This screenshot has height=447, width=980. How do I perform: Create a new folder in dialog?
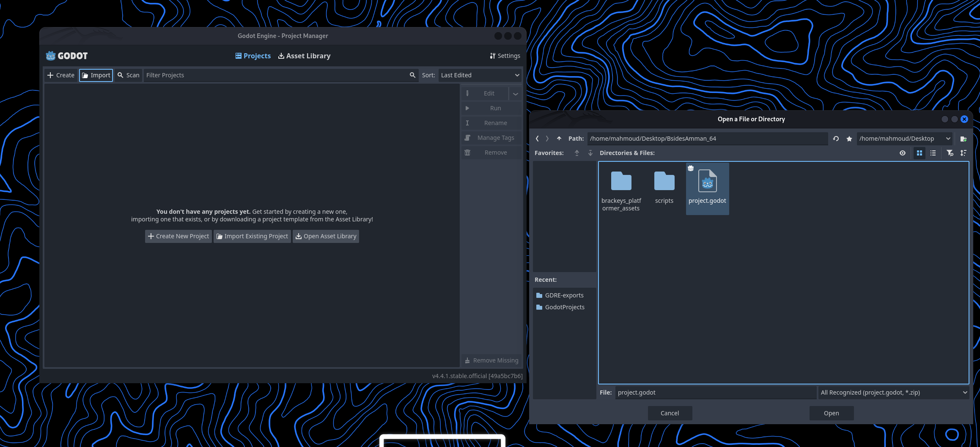pos(964,139)
